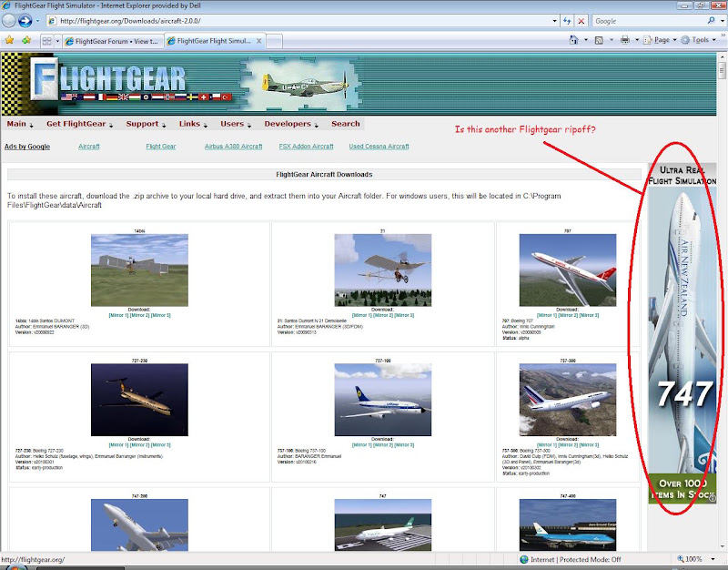The image size is (728, 570).
Task: Click the Airbus A380 Aircraft ad link
Action: (x=234, y=147)
